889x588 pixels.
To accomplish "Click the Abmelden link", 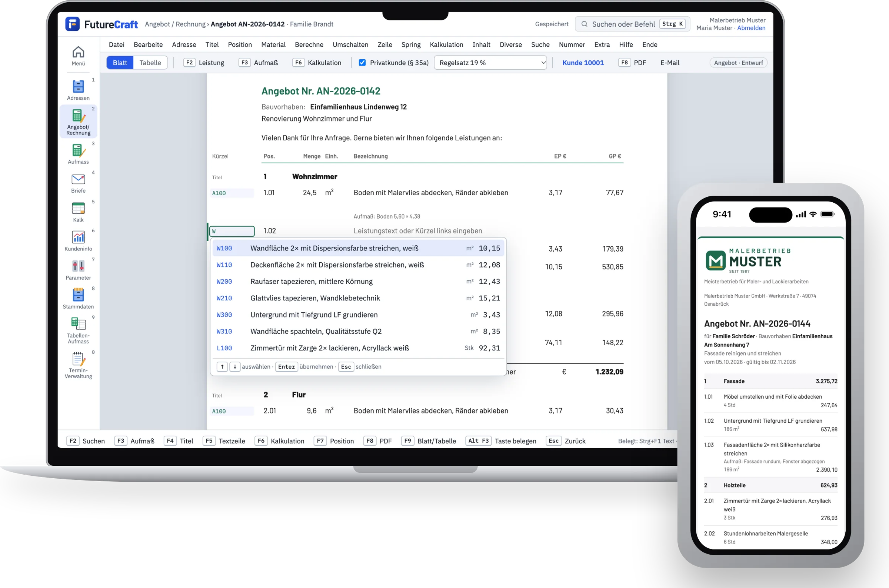I will point(751,28).
